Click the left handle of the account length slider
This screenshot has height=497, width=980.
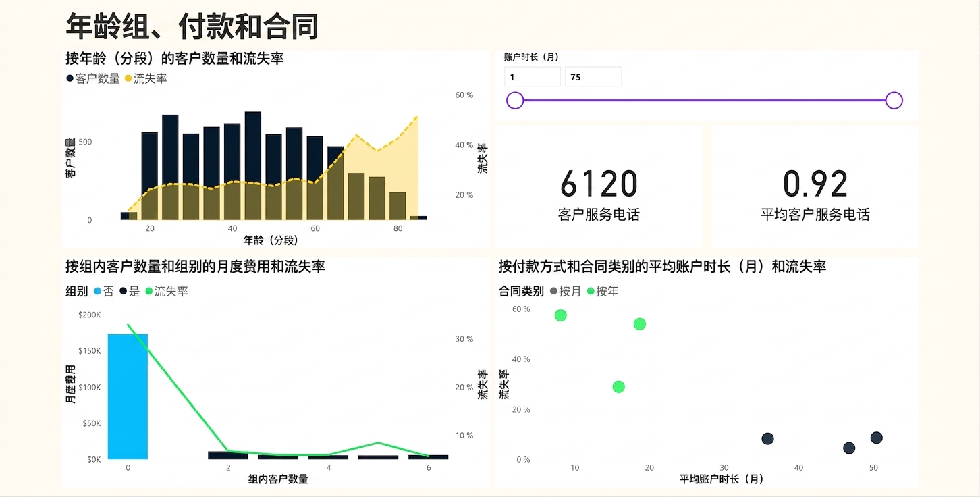[515, 101]
